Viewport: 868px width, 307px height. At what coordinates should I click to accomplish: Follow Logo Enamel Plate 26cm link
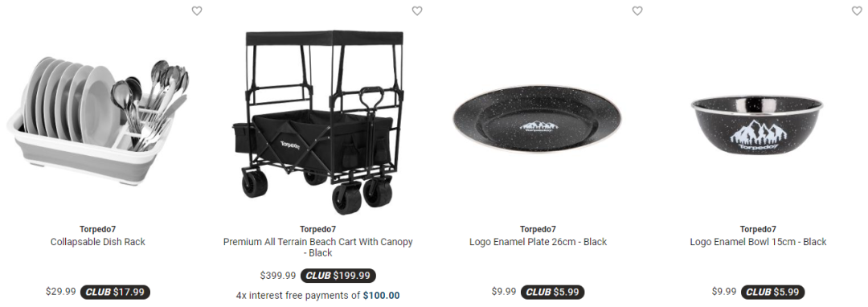[538, 242]
